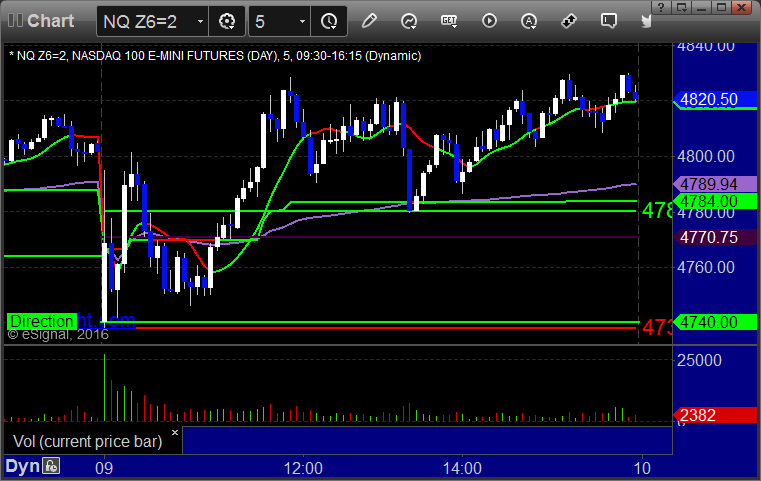Viewport: 761px width, 481px height.
Task: Click the Twitter bird icon
Action: [x=646, y=21]
